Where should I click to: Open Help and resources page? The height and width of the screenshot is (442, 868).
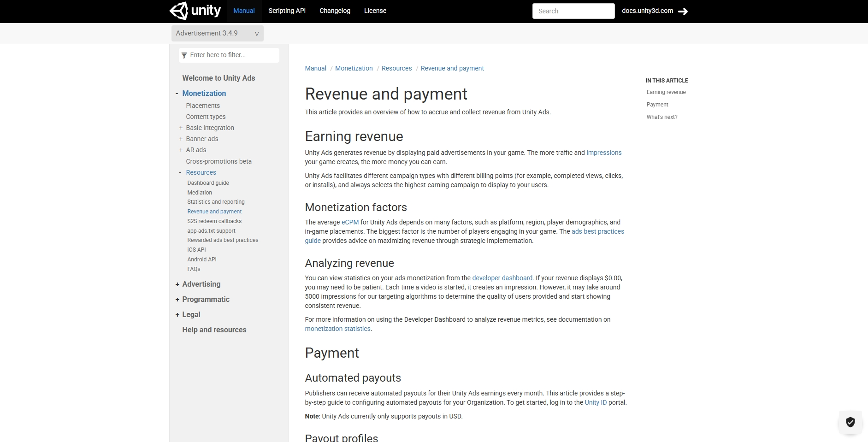coord(214,330)
